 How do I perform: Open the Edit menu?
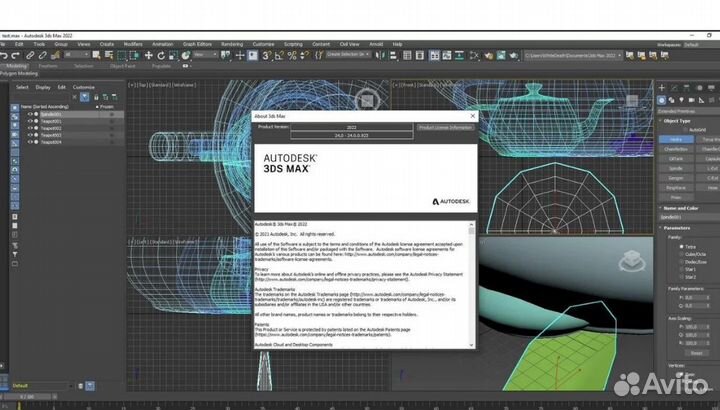click(19, 44)
